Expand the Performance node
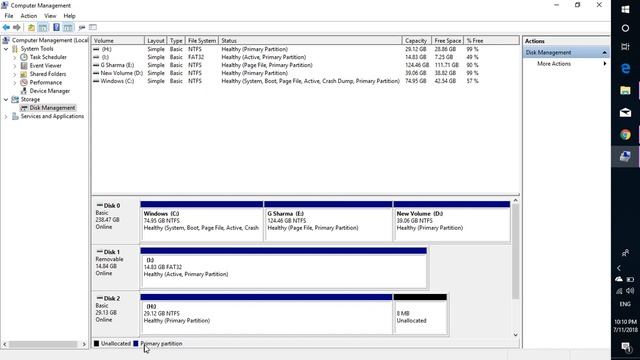 point(15,83)
